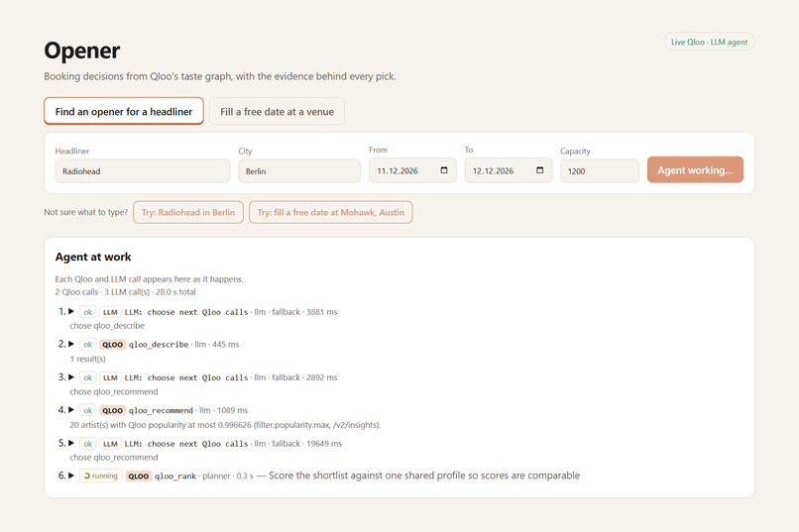The height and width of the screenshot is (532, 799).
Task: Click the ok status badge on step 2
Action: click(x=87, y=345)
